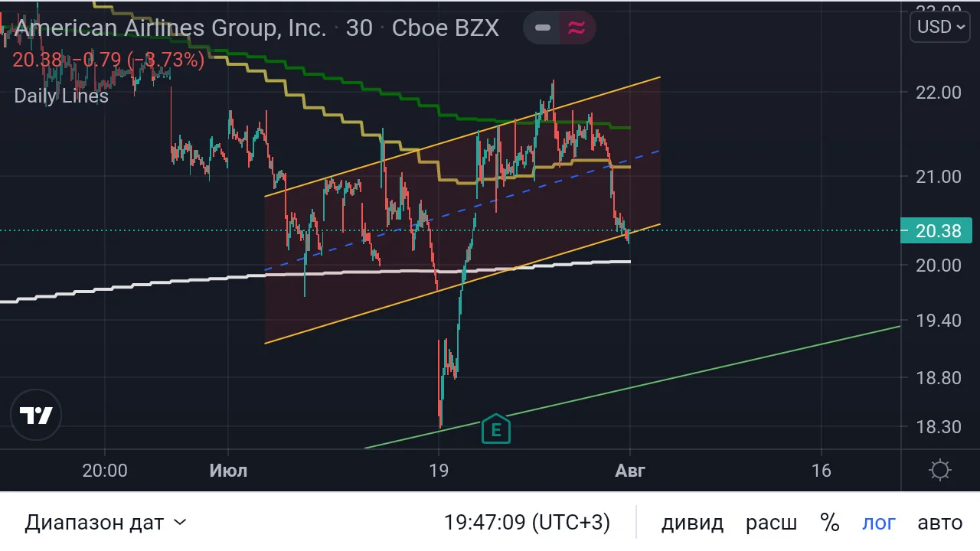Click the 18.30 price axis label
980x551 pixels.
[x=938, y=426]
